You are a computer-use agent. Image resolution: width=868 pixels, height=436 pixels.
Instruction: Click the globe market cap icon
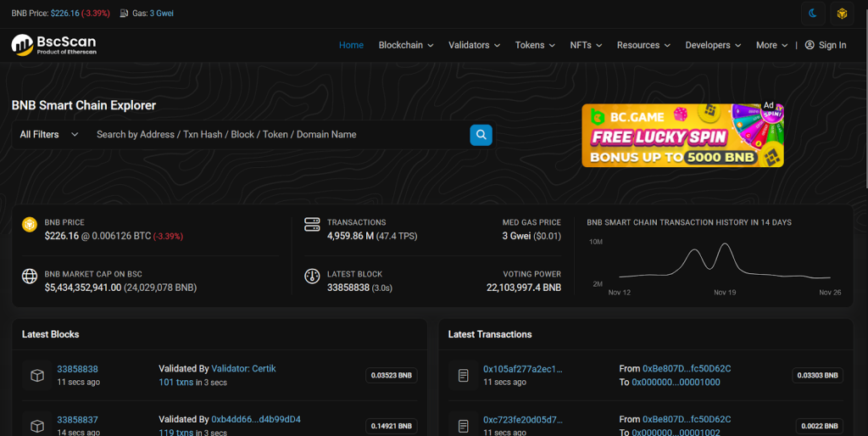click(29, 277)
